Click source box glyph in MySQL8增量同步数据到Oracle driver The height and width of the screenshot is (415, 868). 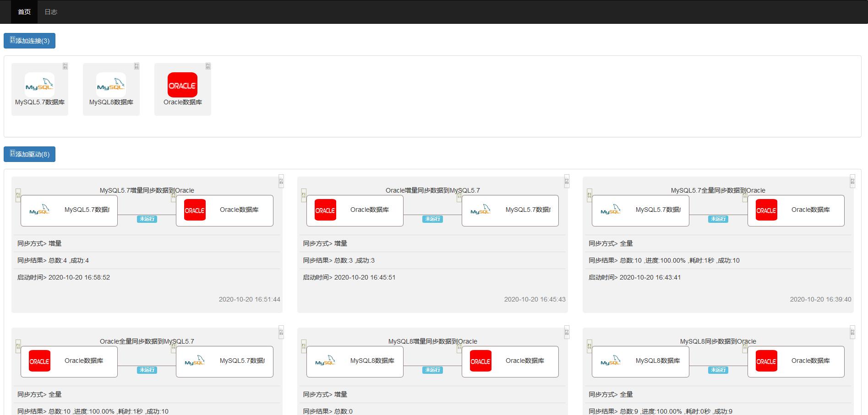[304, 346]
